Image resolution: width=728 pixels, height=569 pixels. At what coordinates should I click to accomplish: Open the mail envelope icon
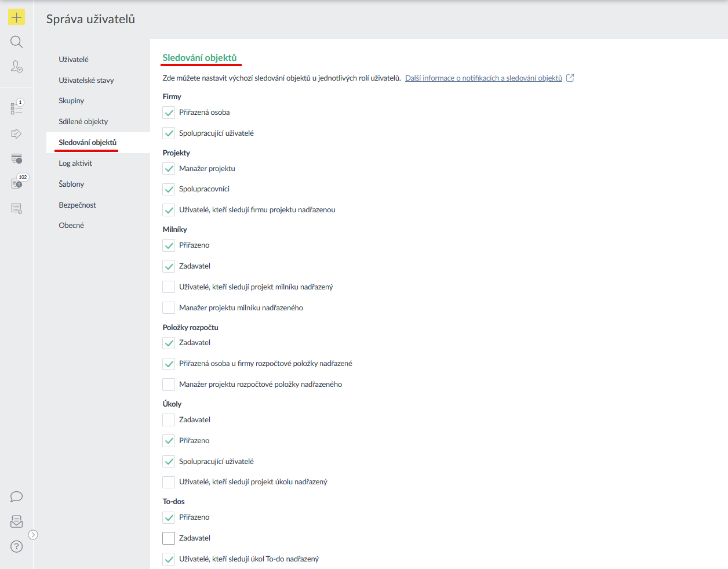pos(16,521)
